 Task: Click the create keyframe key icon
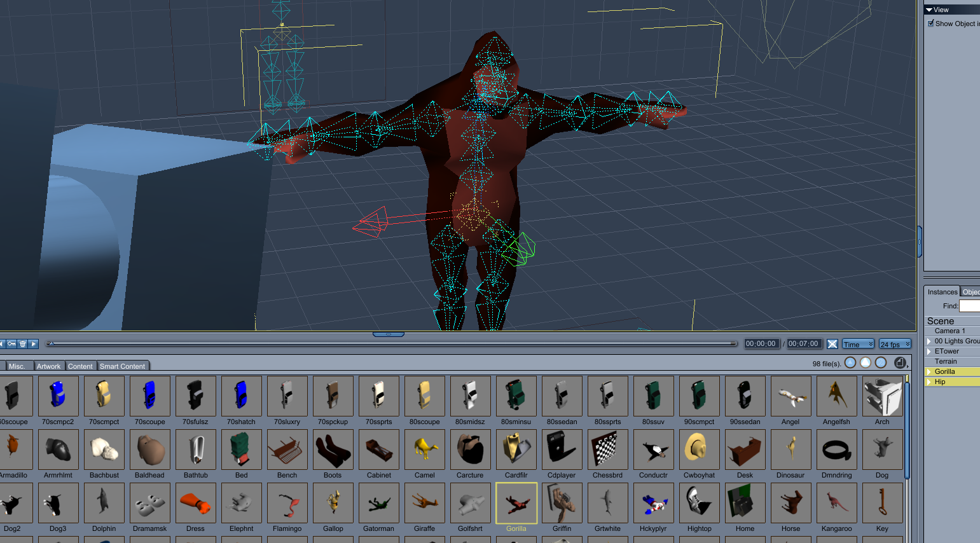click(11, 344)
